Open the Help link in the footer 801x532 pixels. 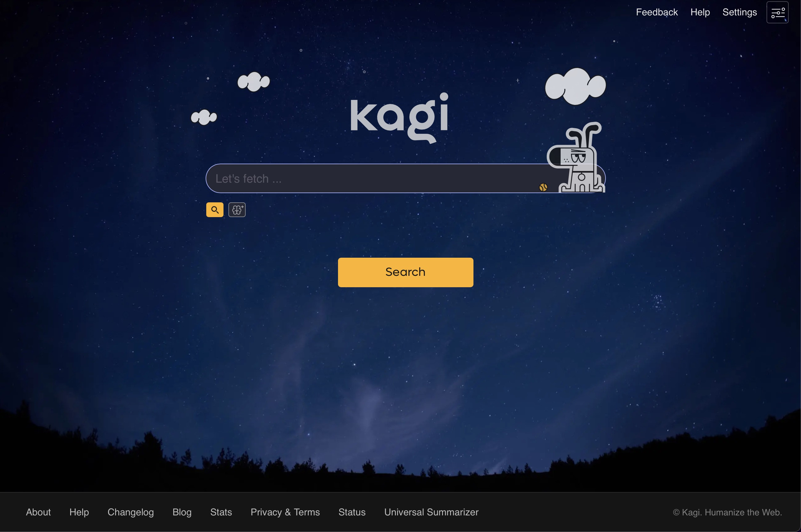click(79, 512)
